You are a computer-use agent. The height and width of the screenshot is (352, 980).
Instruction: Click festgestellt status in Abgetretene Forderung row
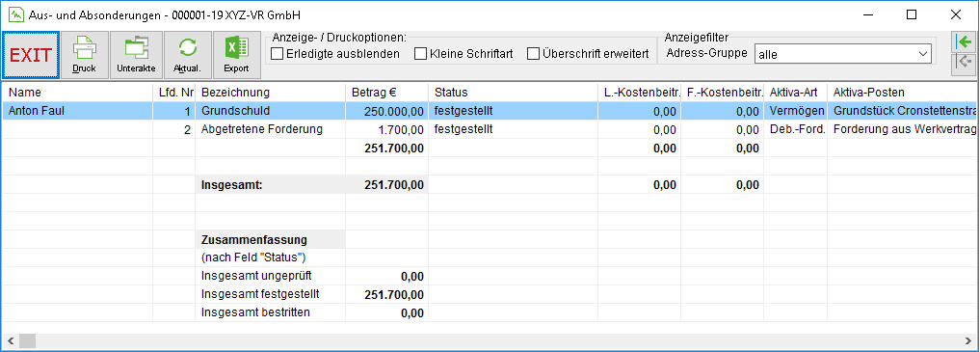514,129
